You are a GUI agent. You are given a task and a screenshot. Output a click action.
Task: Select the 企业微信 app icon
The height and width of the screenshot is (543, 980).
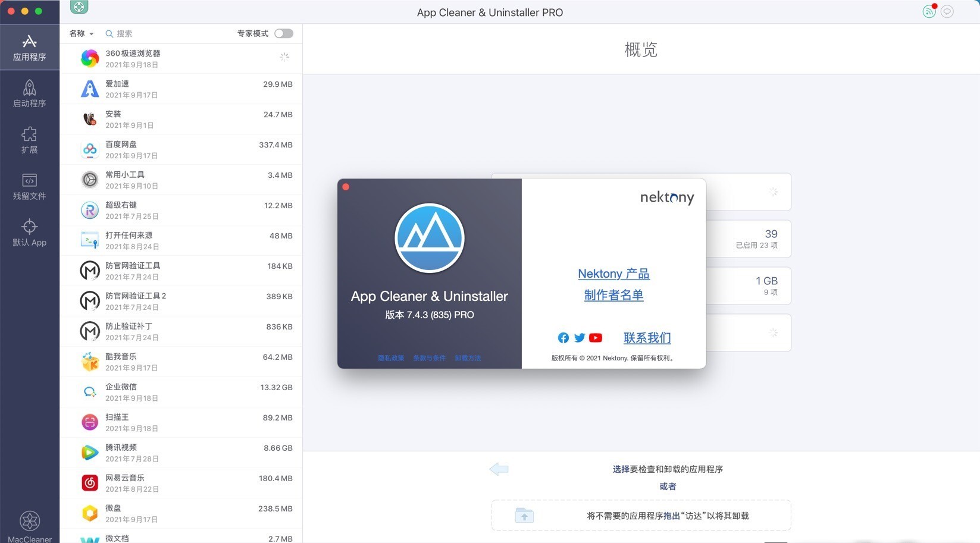click(90, 392)
